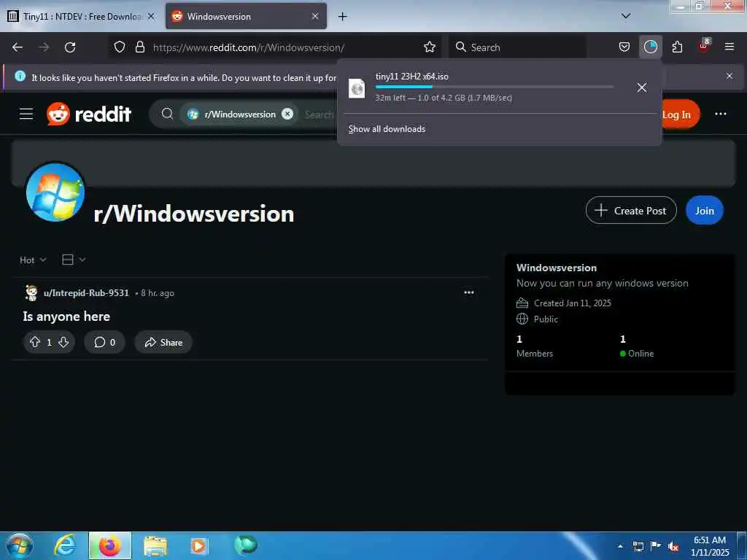
Task: Switch to the Tiny11 NTDEV tab
Action: pos(82,17)
